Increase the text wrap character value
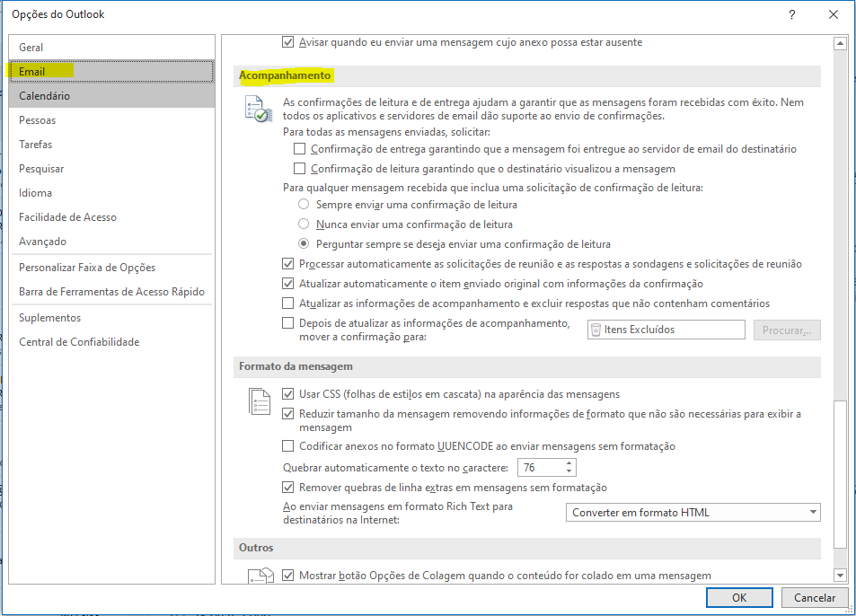Viewport: 856px width, 616px height. click(x=569, y=463)
